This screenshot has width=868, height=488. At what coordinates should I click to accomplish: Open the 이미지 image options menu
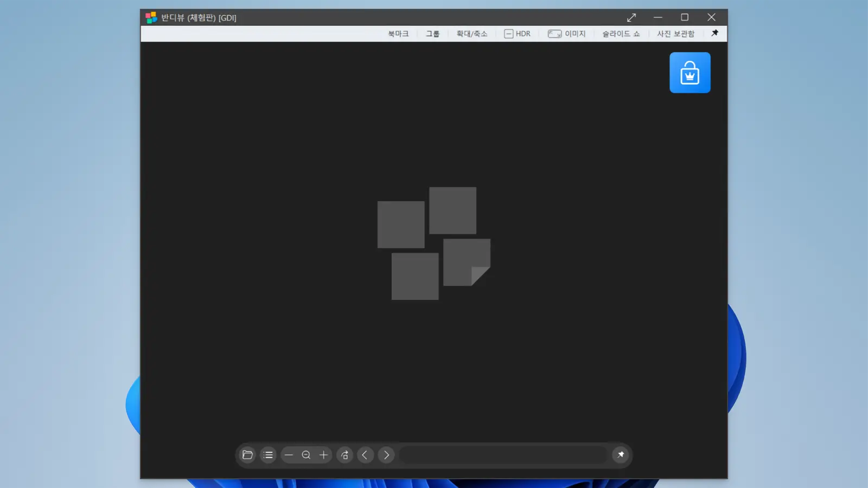[x=567, y=33]
